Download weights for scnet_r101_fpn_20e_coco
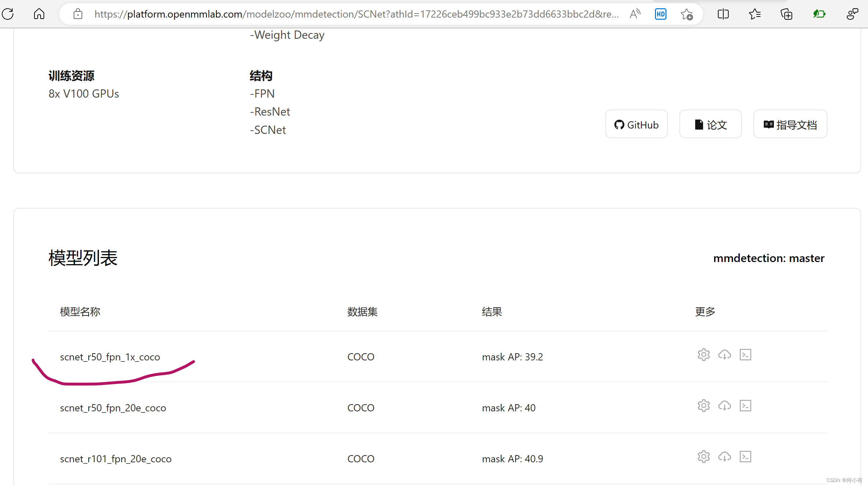868x486 pixels. (724, 457)
